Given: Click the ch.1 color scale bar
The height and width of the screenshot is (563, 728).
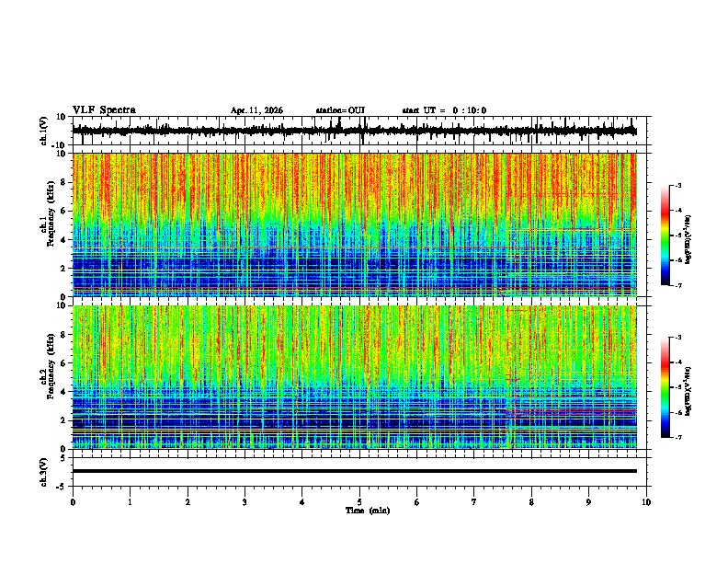Looking at the screenshot, I should 665,236.
